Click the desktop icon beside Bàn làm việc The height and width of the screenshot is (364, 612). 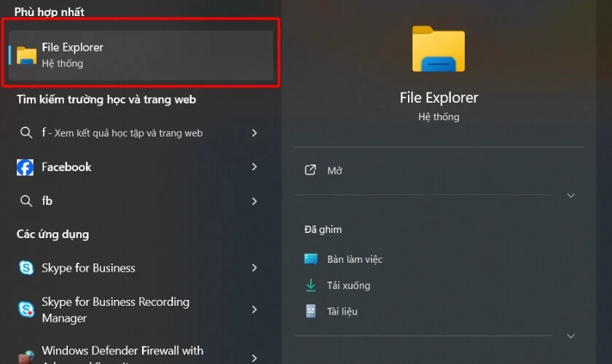tap(310, 258)
